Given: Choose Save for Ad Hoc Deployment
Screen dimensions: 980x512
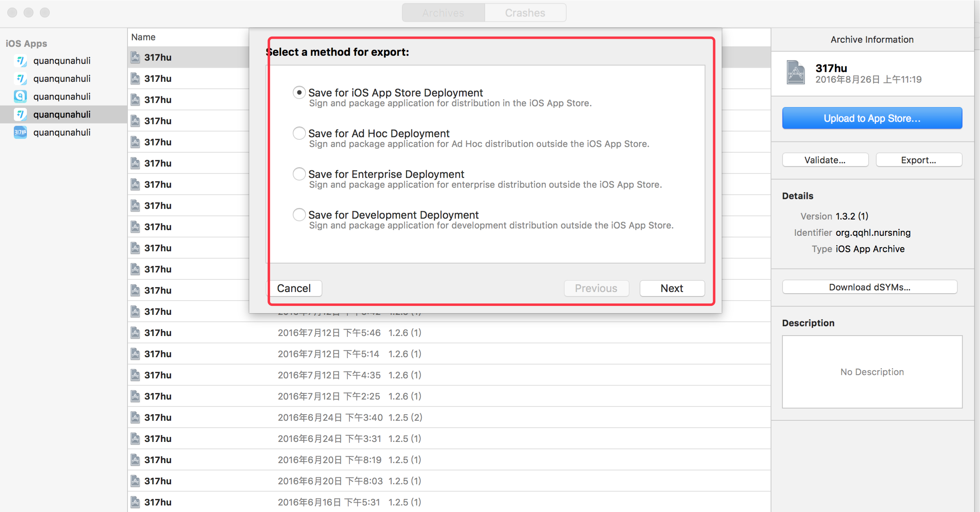Looking at the screenshot, I should click(x=299, y=133).
